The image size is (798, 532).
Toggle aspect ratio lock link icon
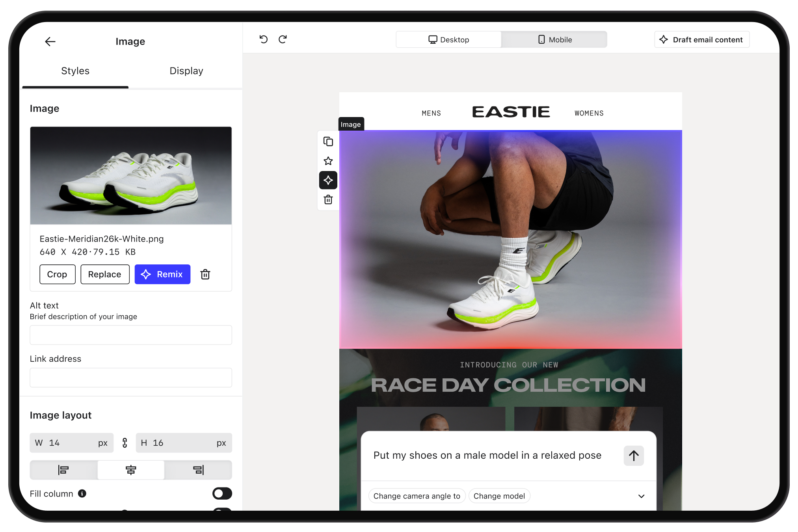[125, 443]
